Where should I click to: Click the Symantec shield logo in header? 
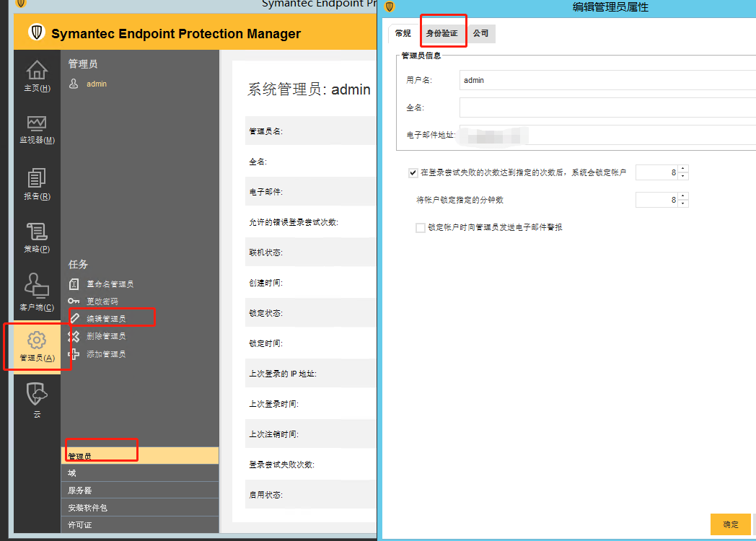36,32
